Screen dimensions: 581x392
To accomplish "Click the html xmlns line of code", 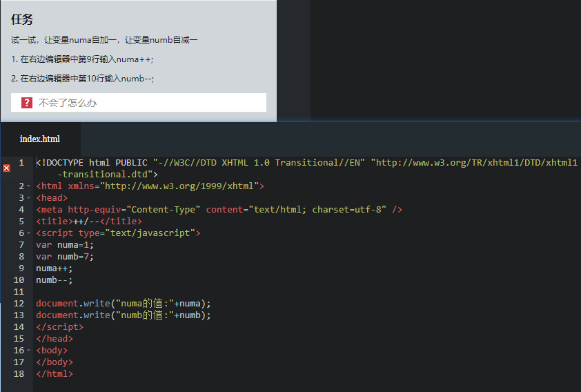I will (150, 186).
